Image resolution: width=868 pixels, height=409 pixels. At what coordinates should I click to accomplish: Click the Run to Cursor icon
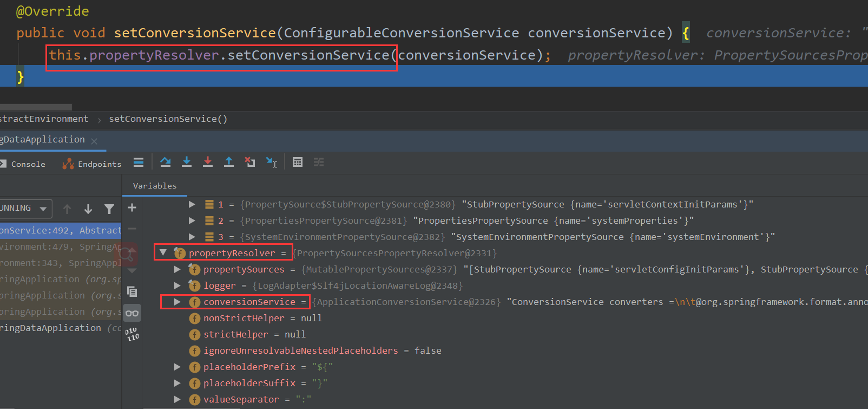click(272, 162)
